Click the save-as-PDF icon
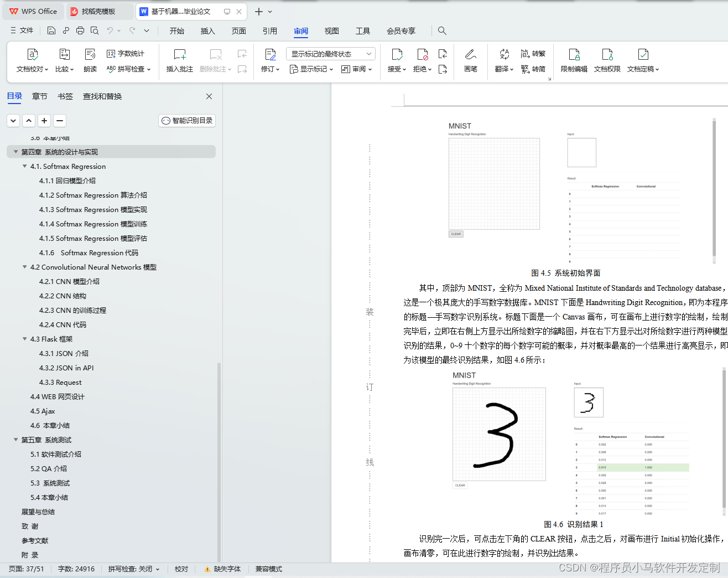The height and width of the screenshot is (578, 728). pos(66,30)
